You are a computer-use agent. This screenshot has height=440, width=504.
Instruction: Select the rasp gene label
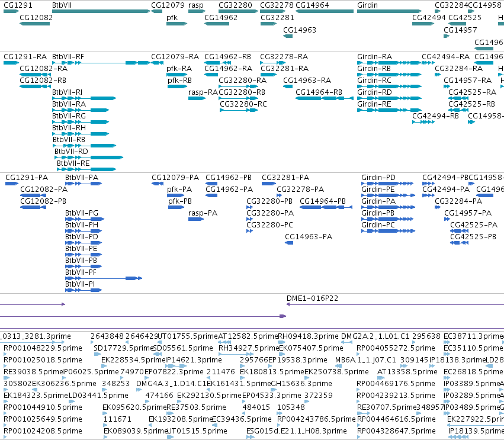[x=196, y=5]
